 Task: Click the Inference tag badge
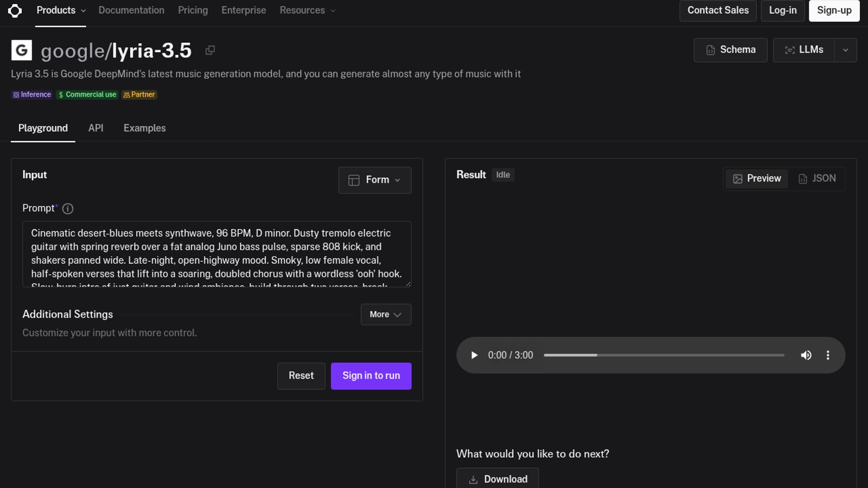pyautogui.click(x=32, y=94)
